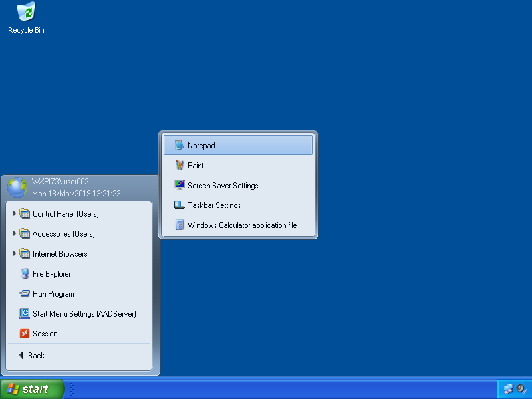Screen dimensions: 532x399
Task: Click the Run Program icon
Action: click(25, 294)
